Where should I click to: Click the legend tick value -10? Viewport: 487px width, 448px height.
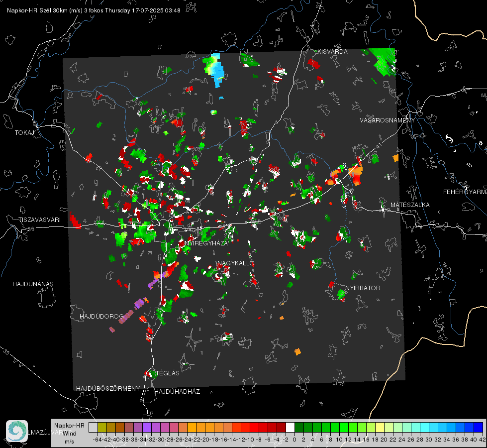click(x=249, y=440)
